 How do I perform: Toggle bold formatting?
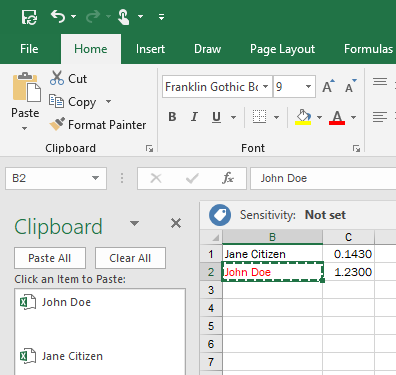[x=172, y=117]
